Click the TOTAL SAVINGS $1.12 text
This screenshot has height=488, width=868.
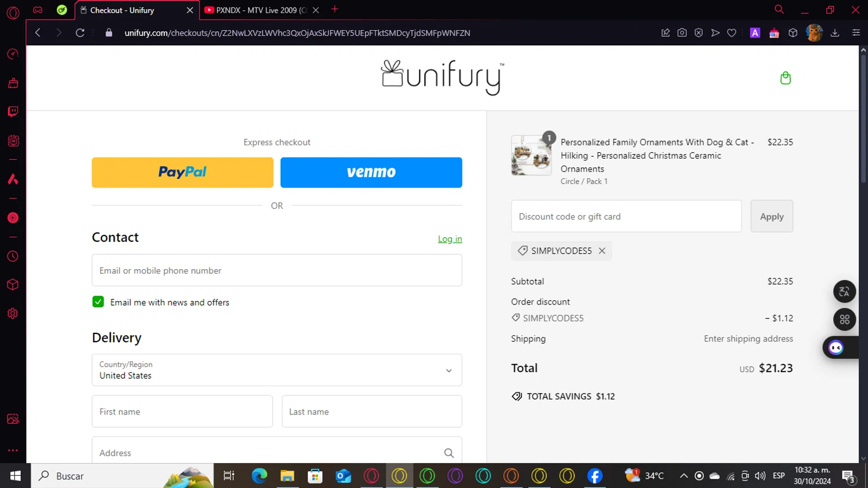click(x=571, y=397)
